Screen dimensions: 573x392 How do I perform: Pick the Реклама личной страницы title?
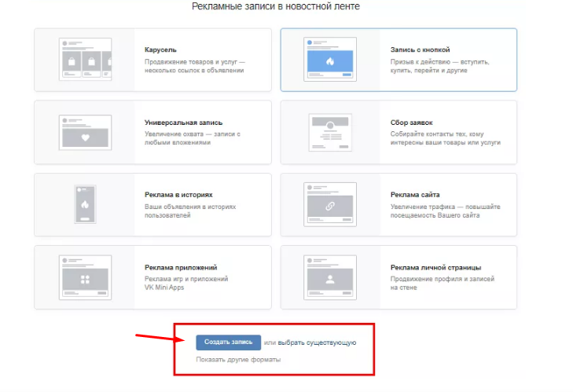(x=435, y=267)
